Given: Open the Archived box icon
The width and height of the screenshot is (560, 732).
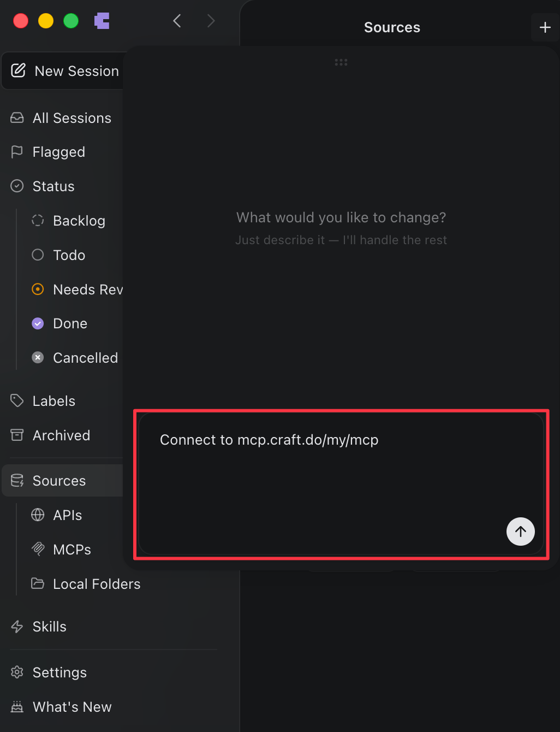Looking at the screenshot, I should (17, 435).
